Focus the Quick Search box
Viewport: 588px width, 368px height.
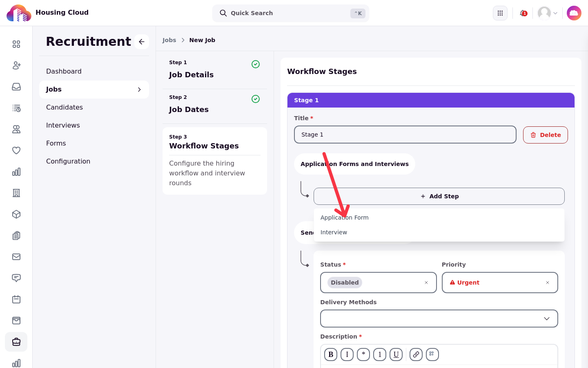pyautogui.click(x=291, y=13)
